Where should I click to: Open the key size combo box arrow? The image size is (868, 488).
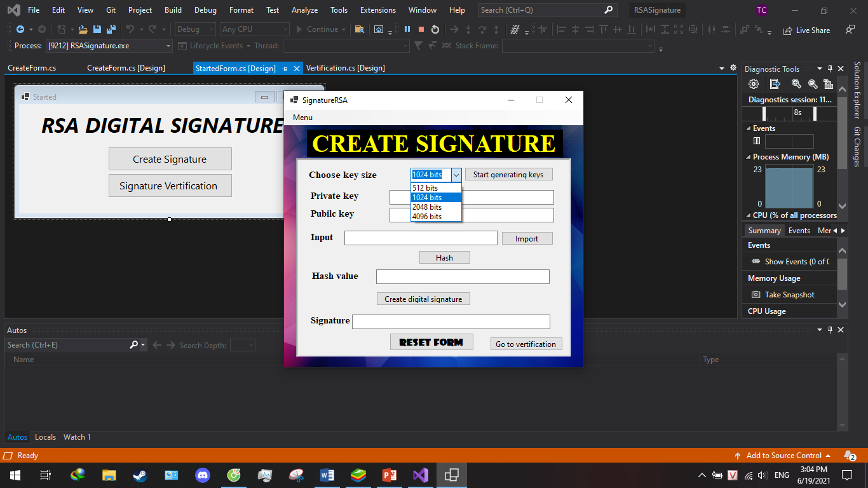(456, 175)
